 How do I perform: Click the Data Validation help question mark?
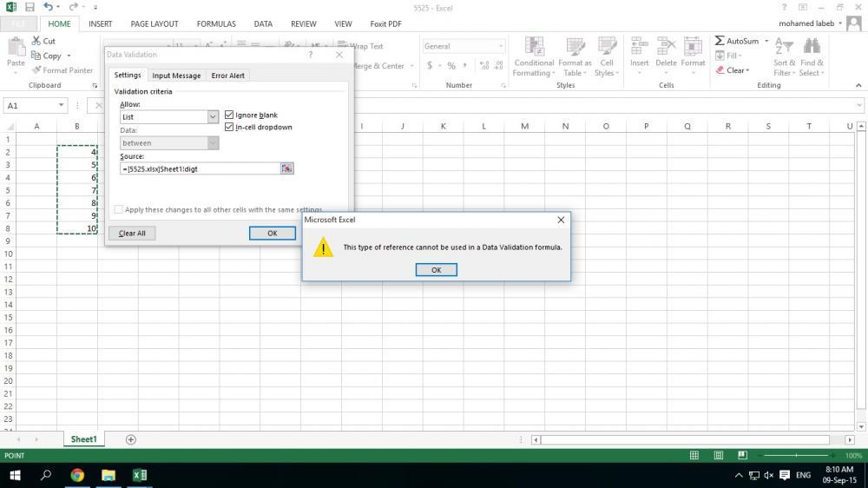[x=311, y=55]
